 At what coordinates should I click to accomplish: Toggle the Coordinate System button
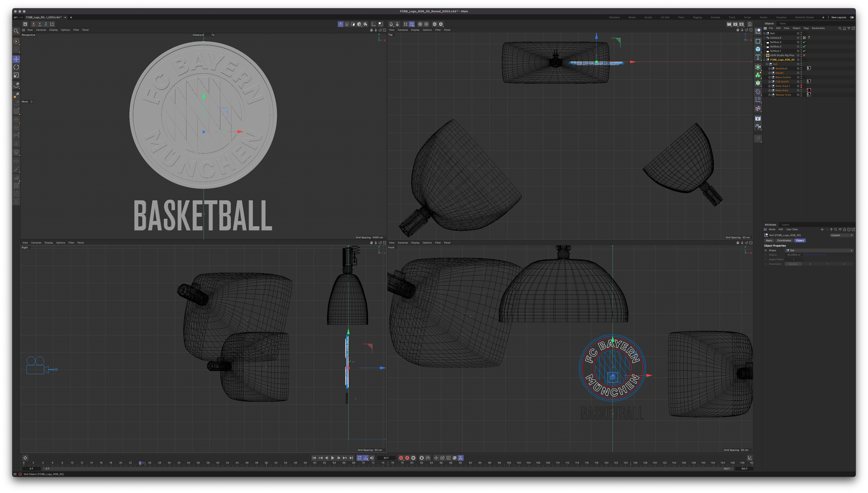click(x=52, y=24)
